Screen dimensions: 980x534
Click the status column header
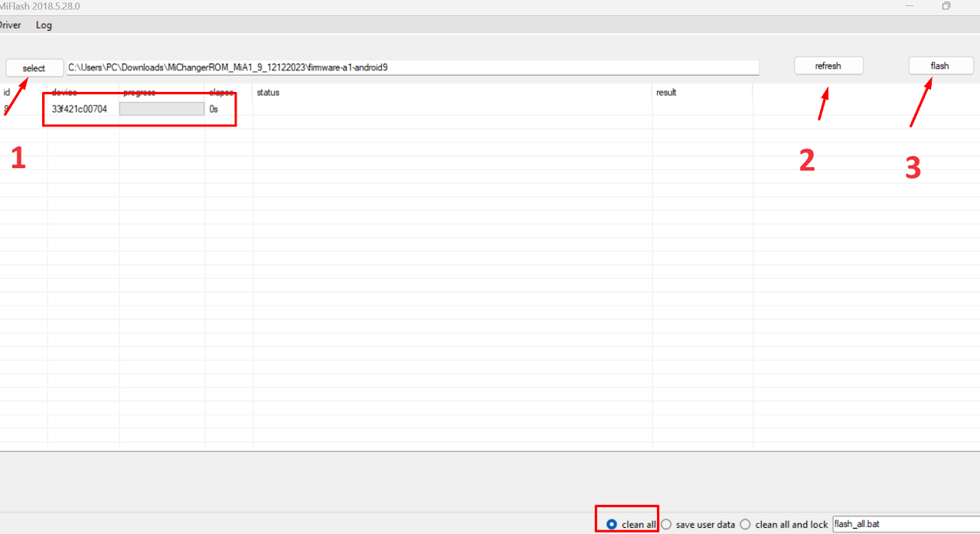point(268,93)
